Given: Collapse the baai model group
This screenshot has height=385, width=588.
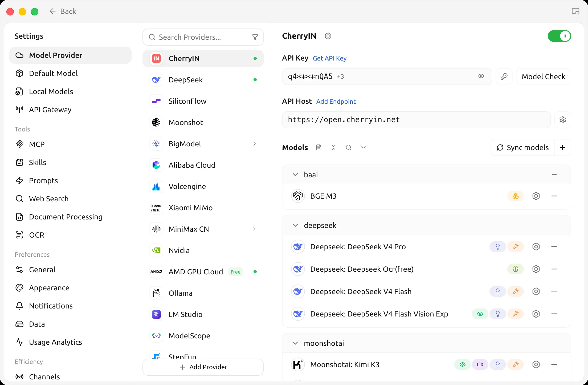Looking at the screenshot, I should pyautogui.click(x=295, y=175).
